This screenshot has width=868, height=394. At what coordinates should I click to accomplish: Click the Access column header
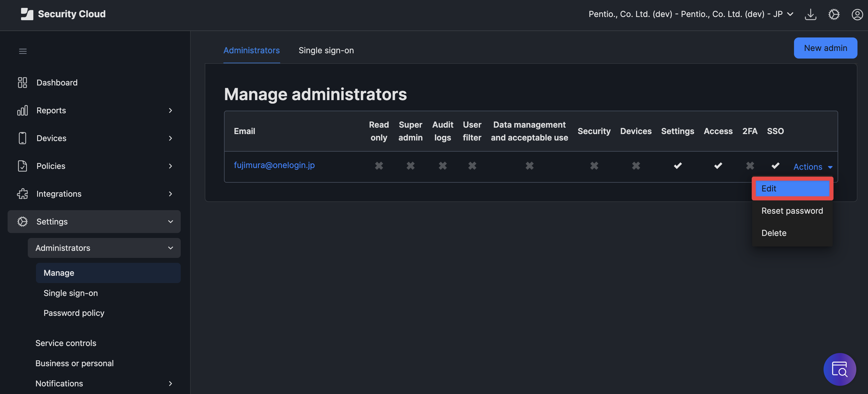pyautogui.click(x=718, y=131)
